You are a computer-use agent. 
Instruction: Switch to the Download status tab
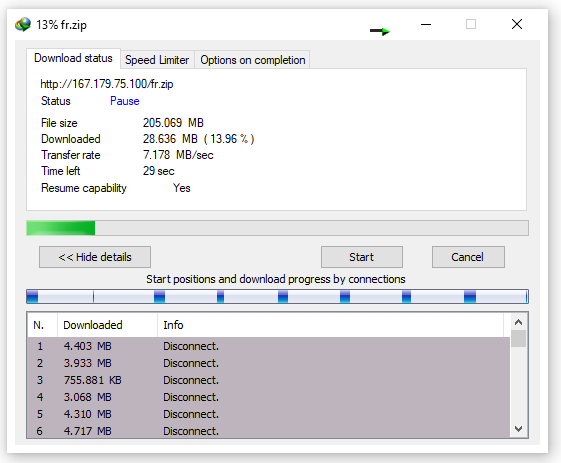tap(73, 58)
